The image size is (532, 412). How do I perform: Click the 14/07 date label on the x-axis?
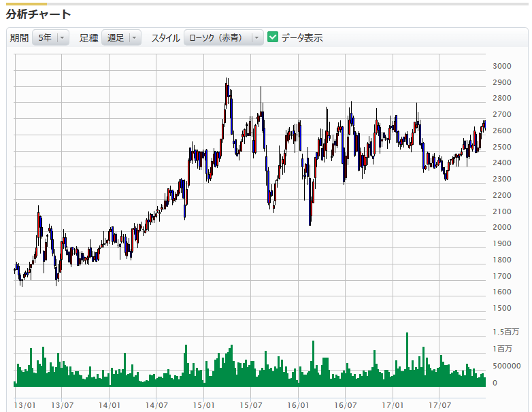coord(156,405)
